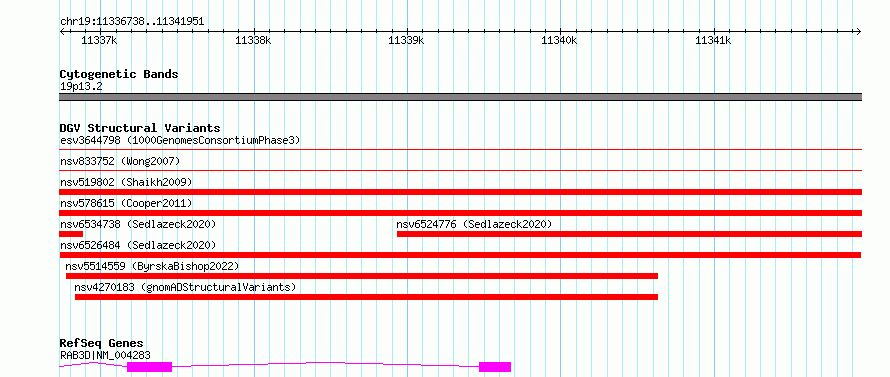Image resolution: width=890 pixels, height=377 pixels.
Task: Click the gray 19p13.2 cytogenetic band bar
Action: pos(460,97)
